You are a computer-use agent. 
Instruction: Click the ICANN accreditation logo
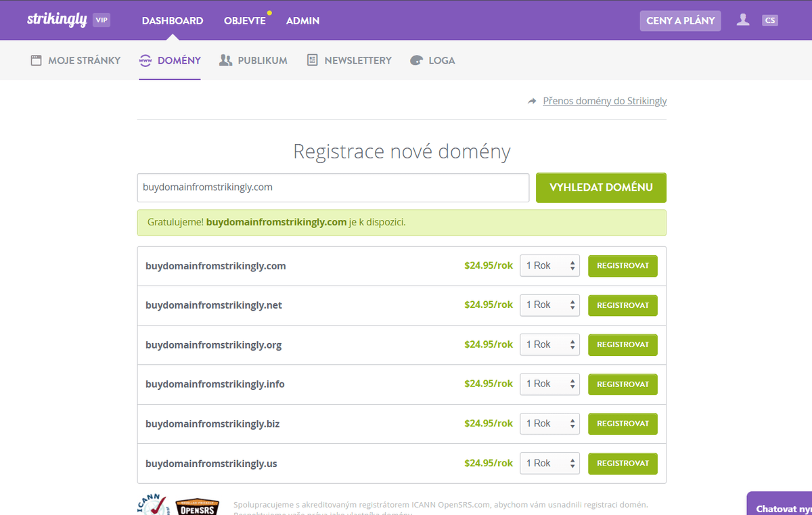153,504
